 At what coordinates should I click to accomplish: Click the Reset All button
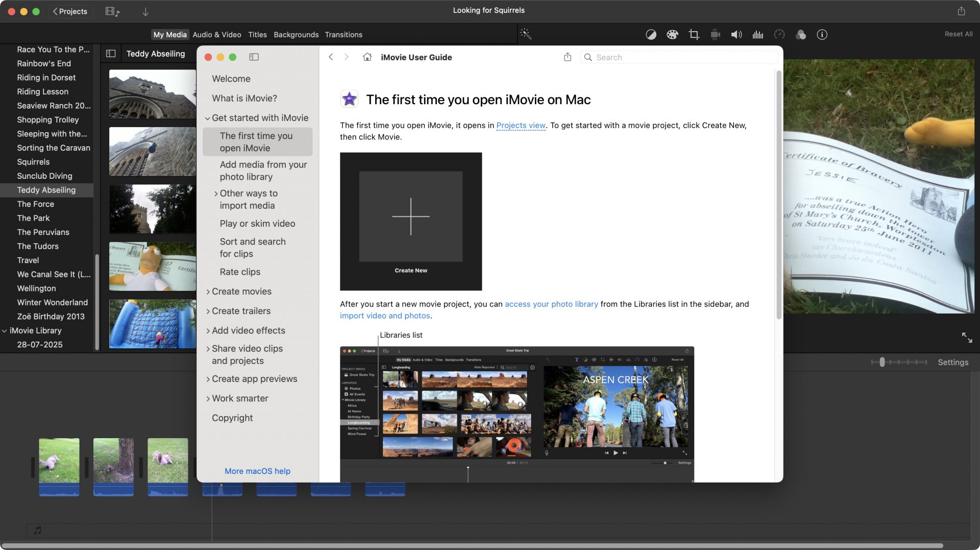pos(958,34)
